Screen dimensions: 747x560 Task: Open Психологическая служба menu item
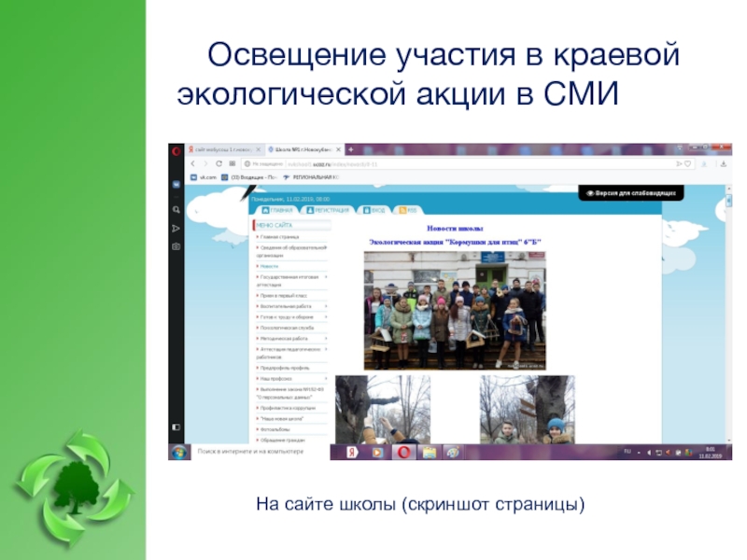[x=287, y=328]
